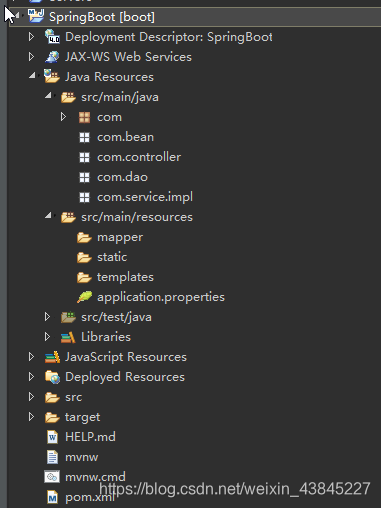Expand the target folder node

click(31, 417)
